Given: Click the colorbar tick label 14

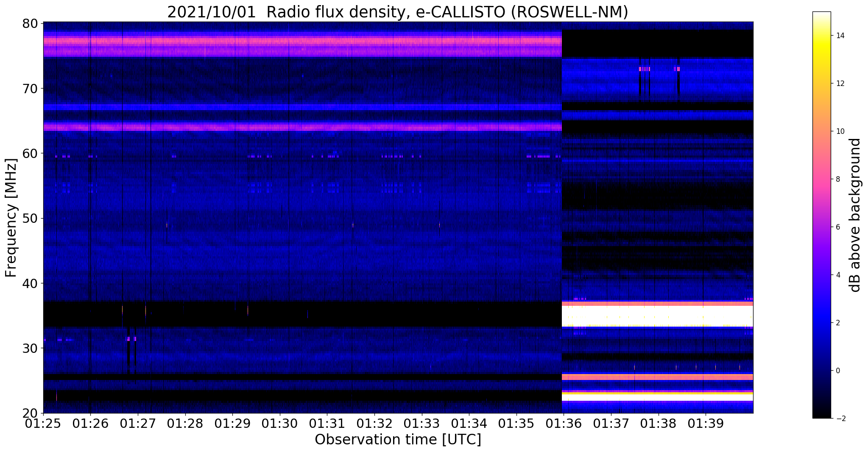Looking at the screenshot, I should [x=840, y=36].
